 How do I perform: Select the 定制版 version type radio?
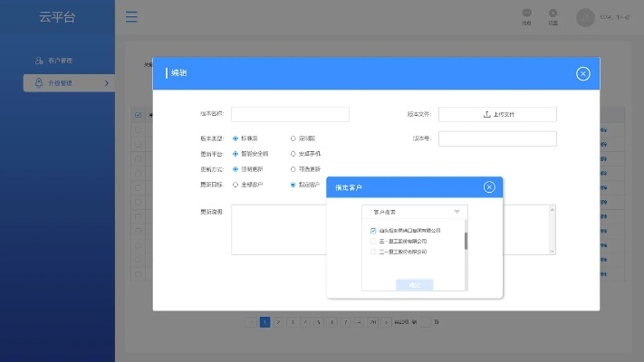(293, 138)
